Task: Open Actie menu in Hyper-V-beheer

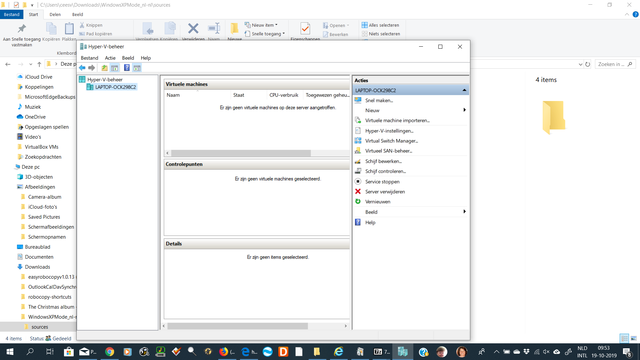Action: (110, 58)
